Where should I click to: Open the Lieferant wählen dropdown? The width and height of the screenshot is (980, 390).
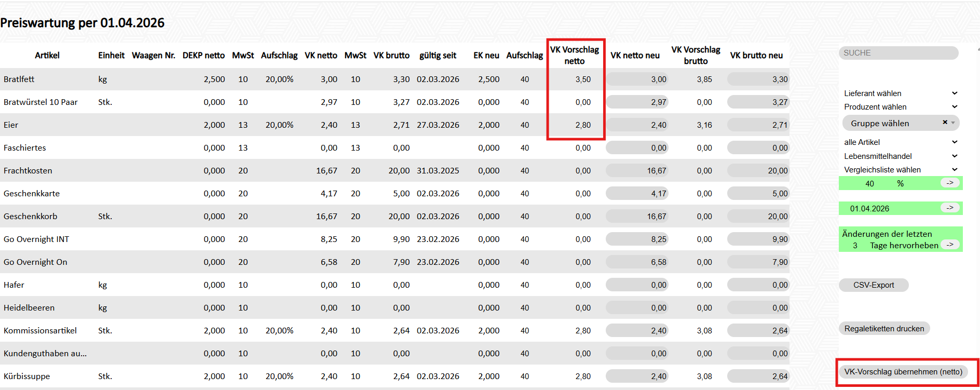[x=900, y=93]
